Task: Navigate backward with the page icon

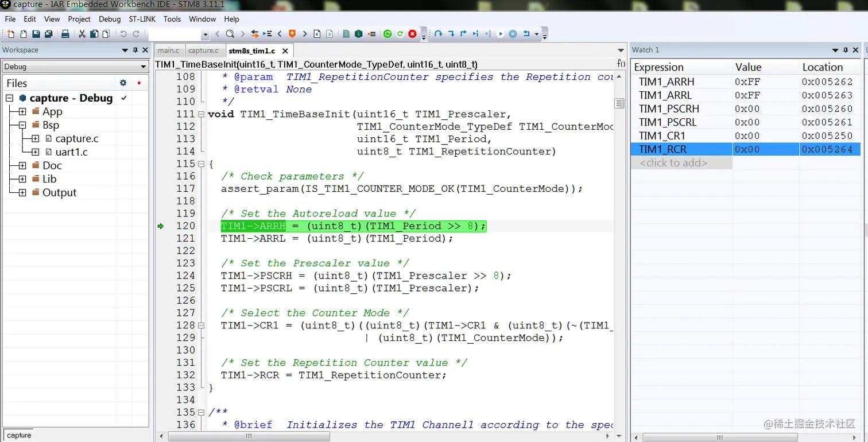Action: (x=317, y=34)
